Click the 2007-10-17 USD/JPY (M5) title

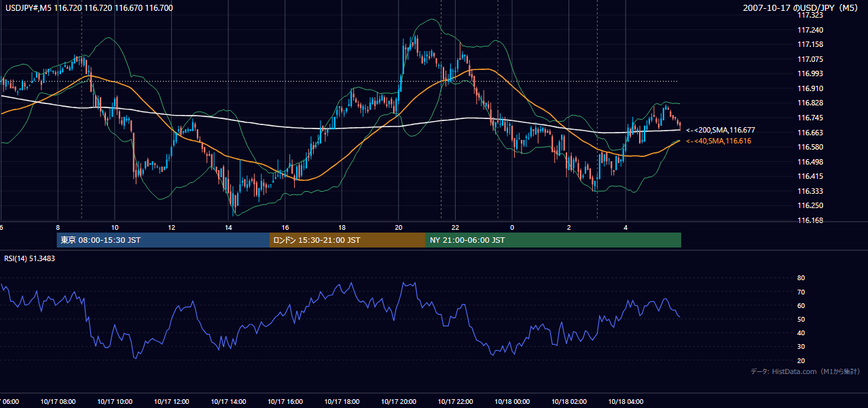click(x=801, y=7)
